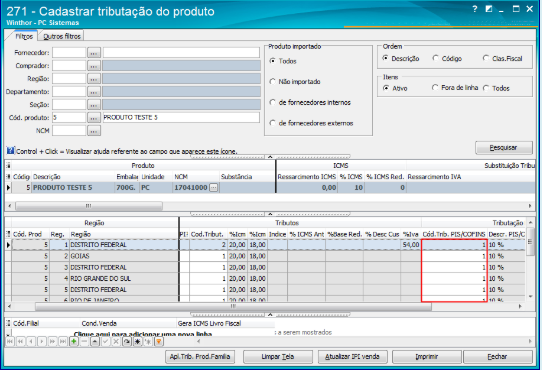Save bookmark with the dark asterisk icon
This screenshot has height=370, width=542.
pyautogui.click(x=138, y=342)
